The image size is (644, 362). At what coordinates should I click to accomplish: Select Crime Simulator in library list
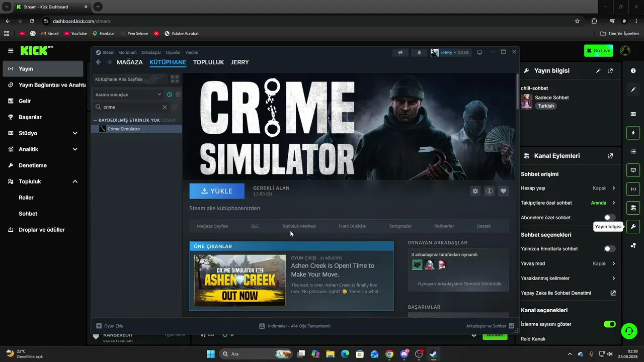tap(137, 129)
